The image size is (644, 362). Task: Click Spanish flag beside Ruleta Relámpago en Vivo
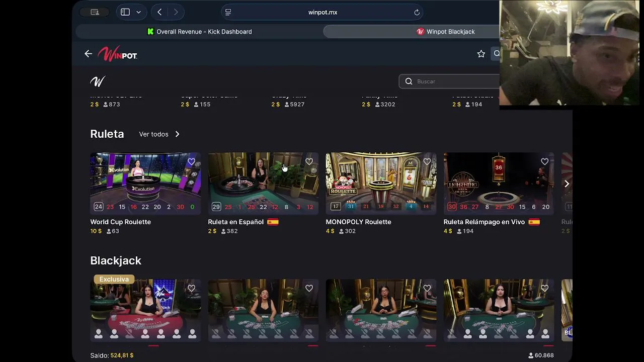pos(534,222)
